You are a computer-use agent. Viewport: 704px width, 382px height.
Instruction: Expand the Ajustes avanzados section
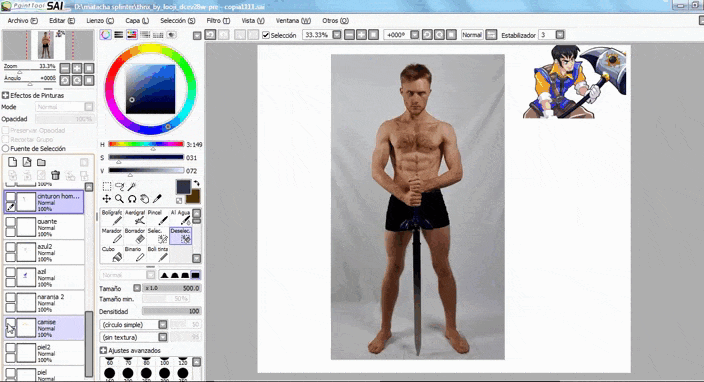coord(103,350)
